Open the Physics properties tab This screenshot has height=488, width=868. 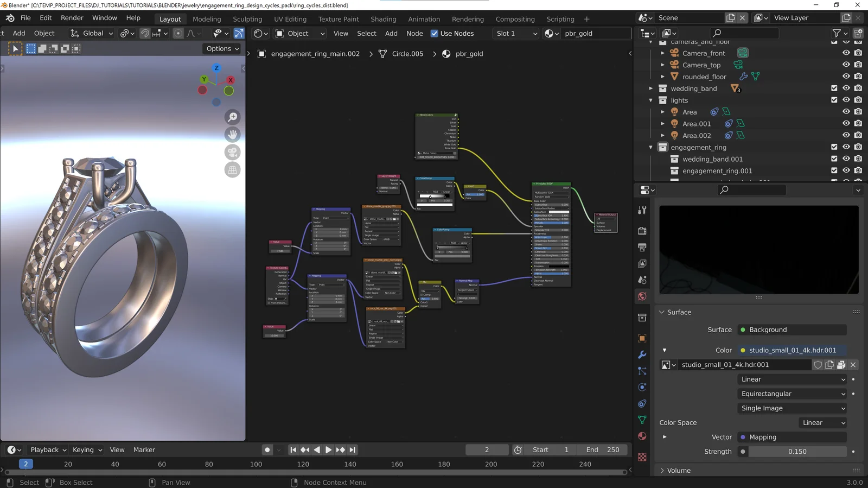tap(642, 387)
